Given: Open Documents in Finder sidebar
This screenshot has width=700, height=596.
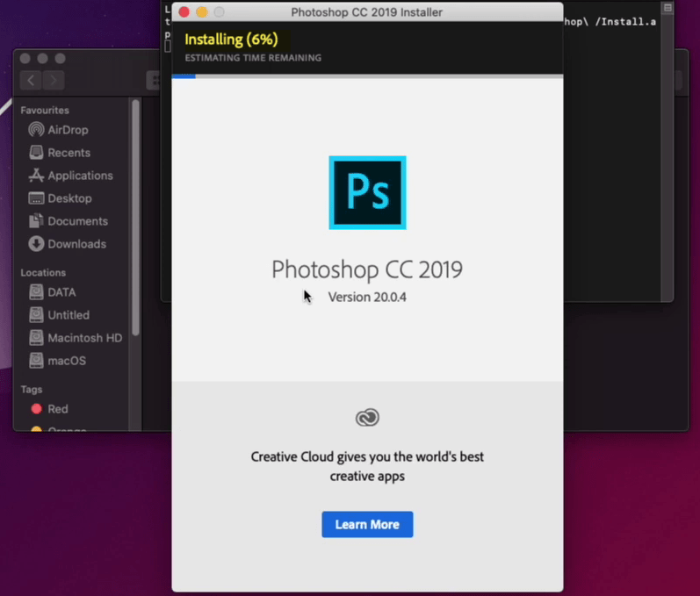Looking at the screenshot, I should [77, 221].
